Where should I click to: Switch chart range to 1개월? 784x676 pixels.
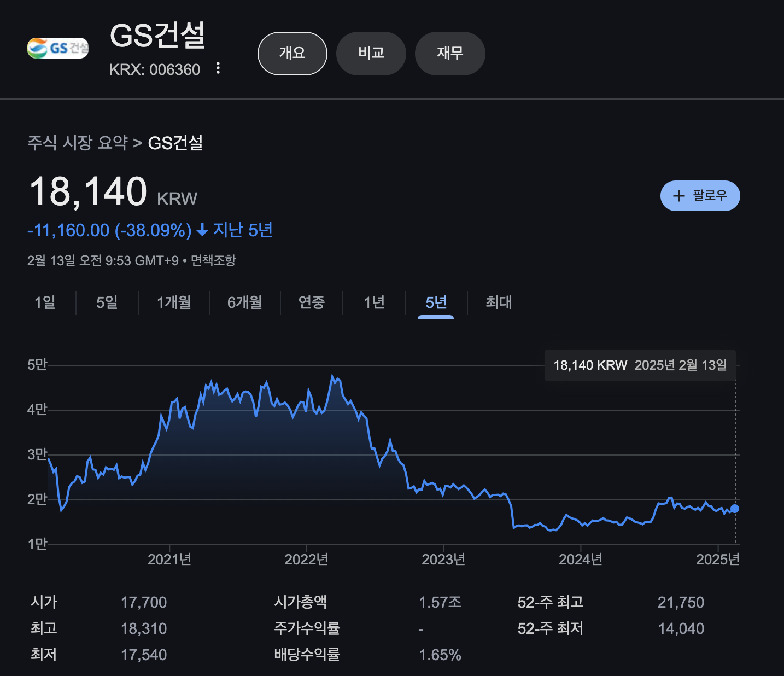coord(174,302)
